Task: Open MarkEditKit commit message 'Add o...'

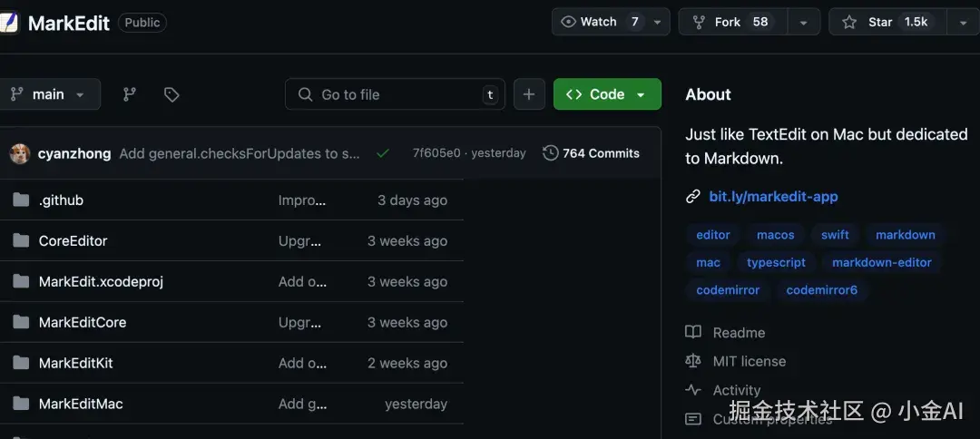Action: click(302, 363)
